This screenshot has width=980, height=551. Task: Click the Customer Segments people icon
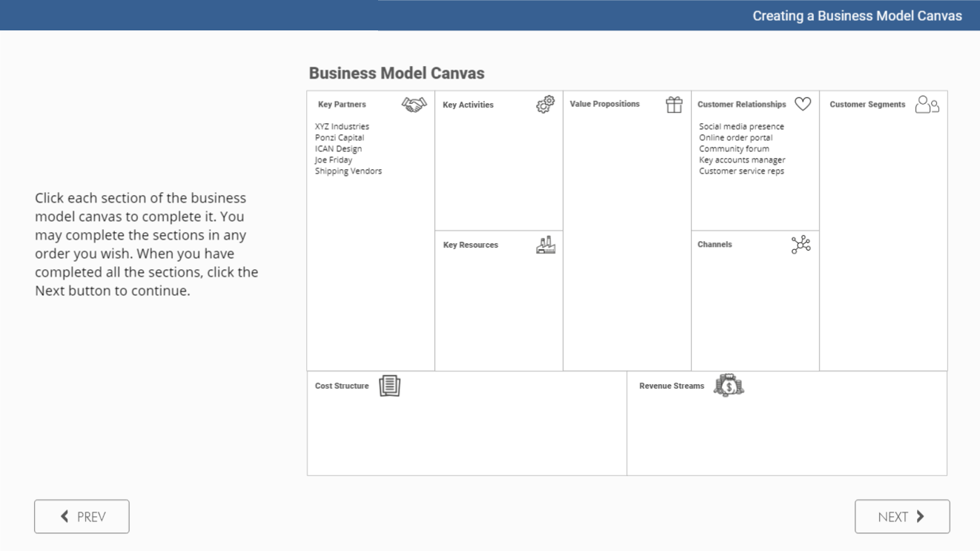[x=927, y=105]
